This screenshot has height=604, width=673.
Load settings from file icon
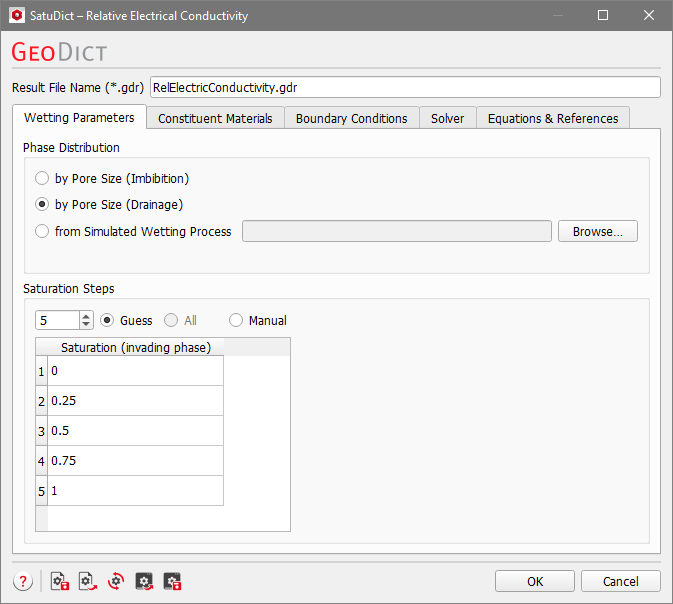[88, 582]
